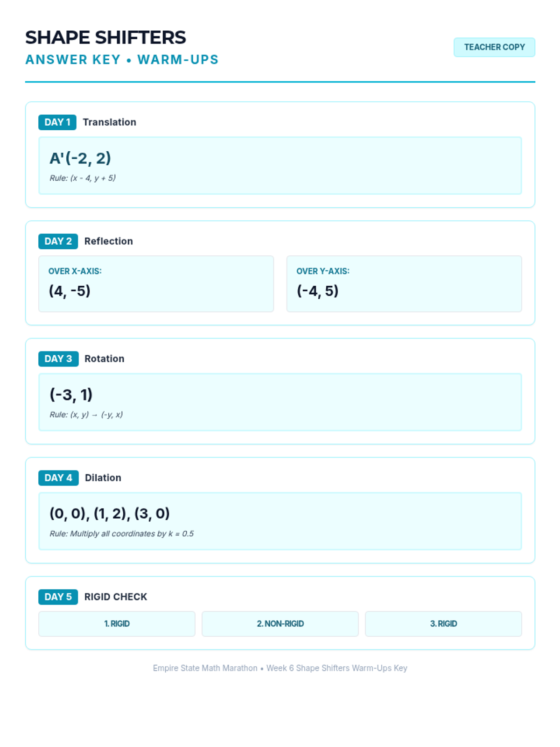
Task: Click the DAY 5 badge
Action: pyautogui.click(x=58, y=597)
